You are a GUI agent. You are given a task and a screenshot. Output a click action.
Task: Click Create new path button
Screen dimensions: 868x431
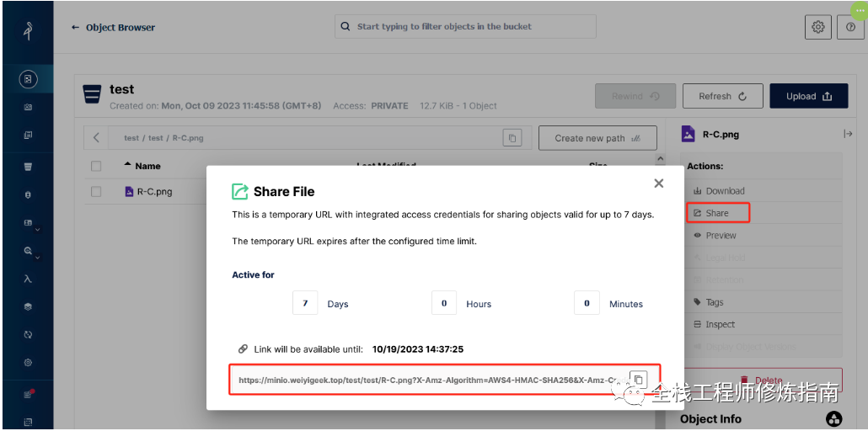tap(597, 138)
